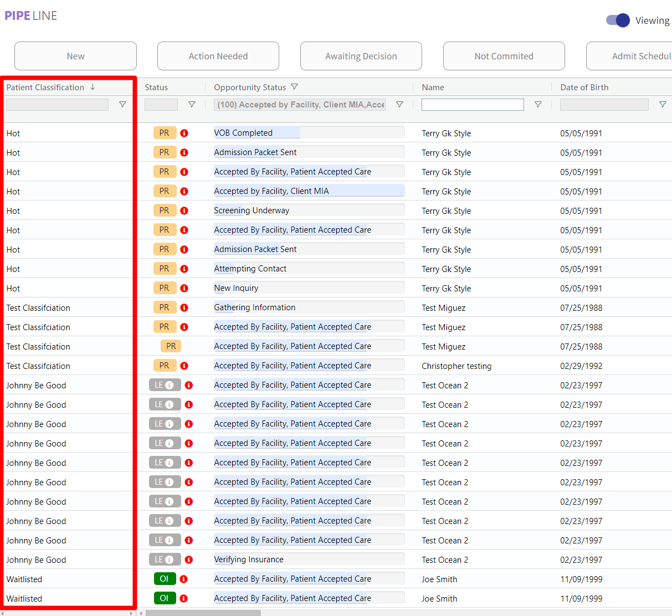The width and height of the screenshot is (672, 616).
Task: Select Johnny Be Good in Verifying Insurance row
Action: (36, 560)
